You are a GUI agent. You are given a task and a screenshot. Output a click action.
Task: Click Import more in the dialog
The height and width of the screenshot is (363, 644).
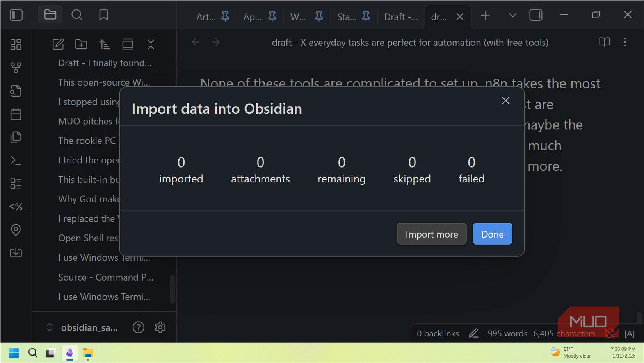pos(432,234)
